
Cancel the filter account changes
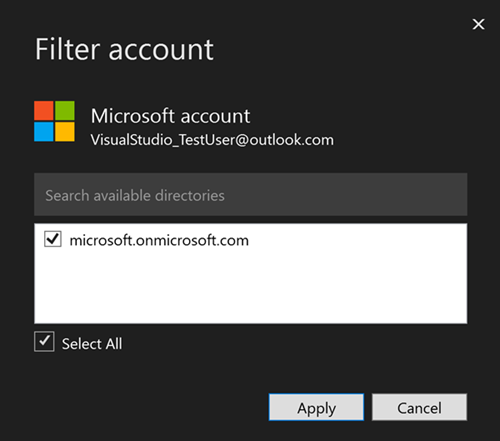tap(419, 407)
